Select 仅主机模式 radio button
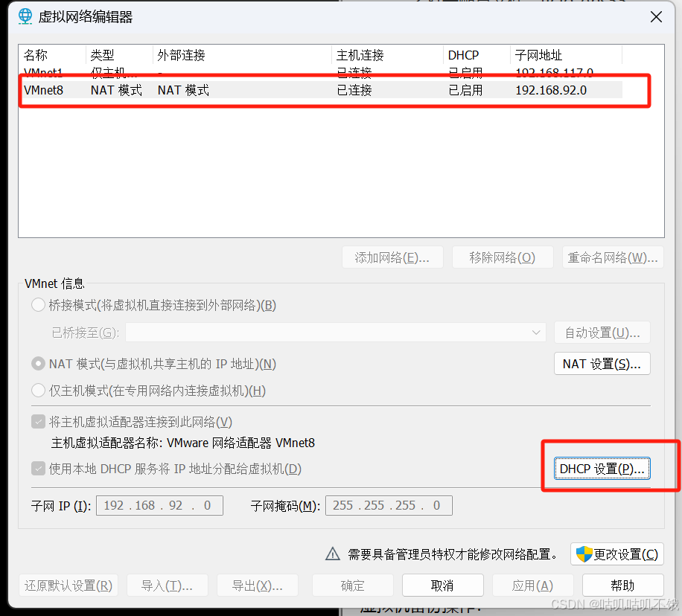 click(x=38, y=391)
